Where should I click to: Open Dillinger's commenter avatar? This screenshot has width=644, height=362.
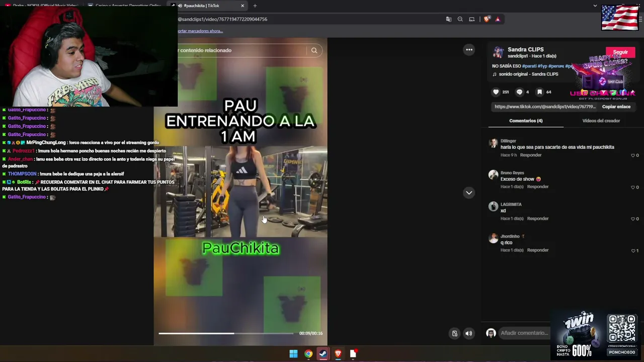point(493,143)
